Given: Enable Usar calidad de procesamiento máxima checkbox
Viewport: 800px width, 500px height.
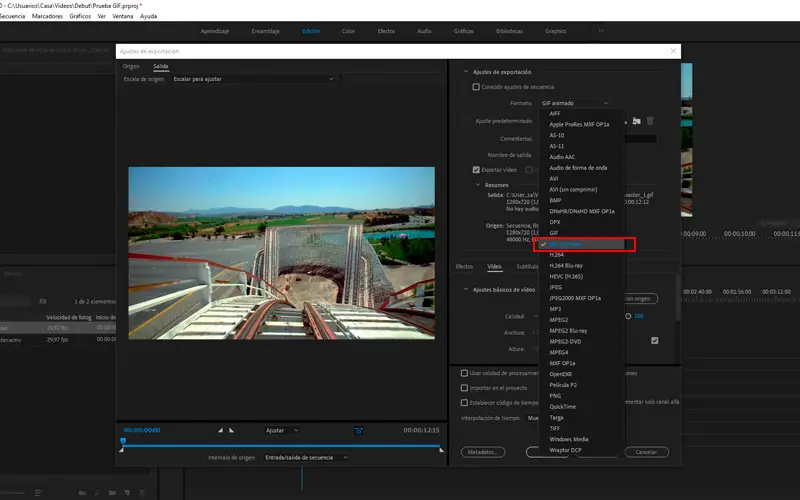Looking at the screenshot, I should (x=464, y=373).
